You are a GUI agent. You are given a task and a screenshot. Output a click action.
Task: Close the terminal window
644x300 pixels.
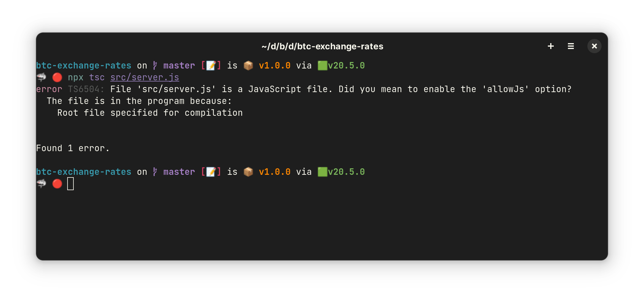pyautogui.click(x=594, y=46)
